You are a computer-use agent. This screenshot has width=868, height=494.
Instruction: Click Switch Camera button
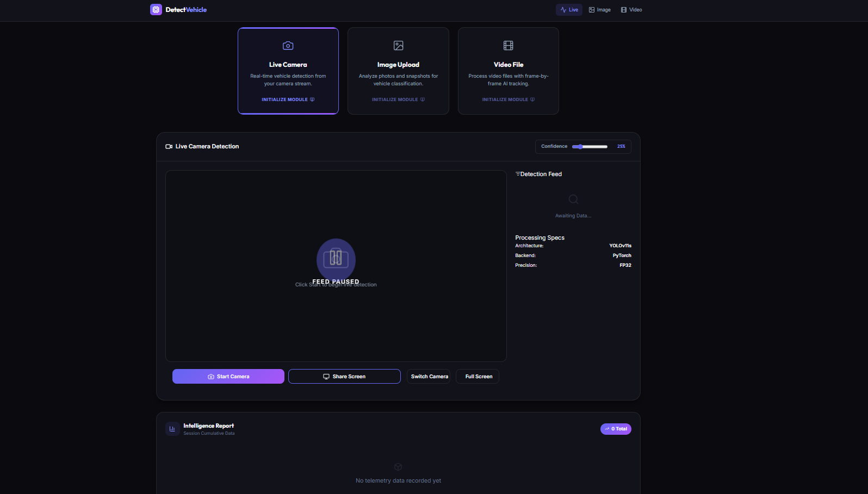[429, 377]
